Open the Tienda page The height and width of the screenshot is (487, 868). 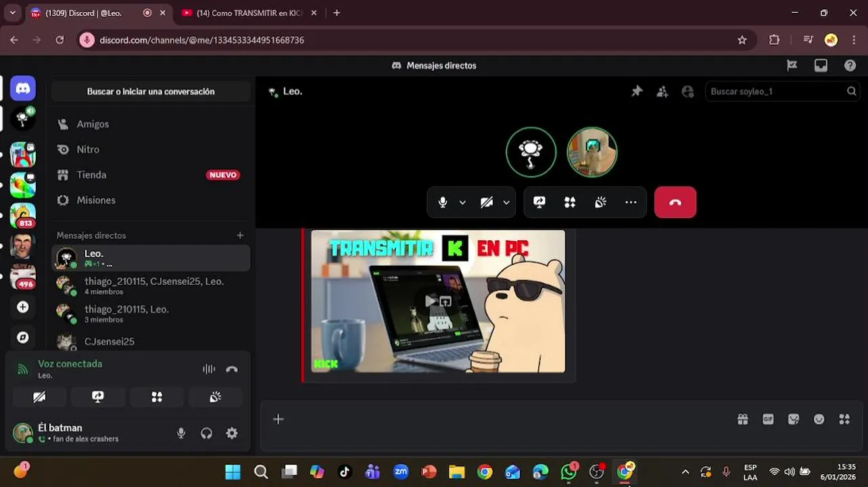[x=151, y=175]
